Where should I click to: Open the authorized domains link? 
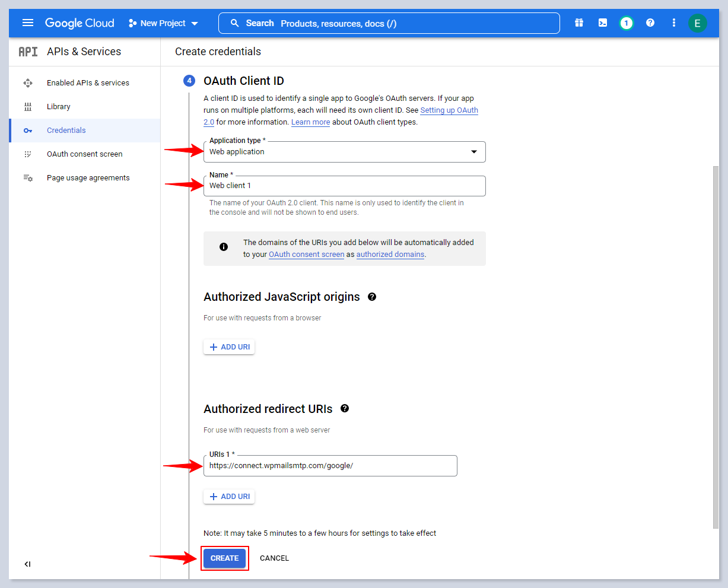point(390,255)
